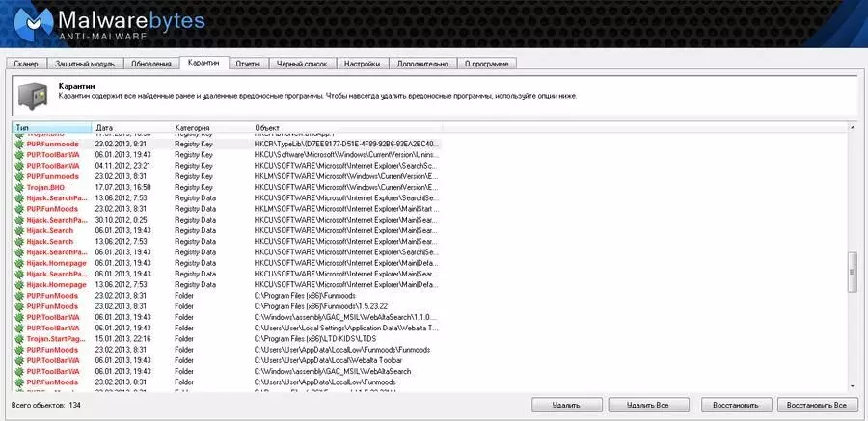Click date 30.10.2012, 0:25
This screenshot has height=421, width=868.
[x=121, y=220]
